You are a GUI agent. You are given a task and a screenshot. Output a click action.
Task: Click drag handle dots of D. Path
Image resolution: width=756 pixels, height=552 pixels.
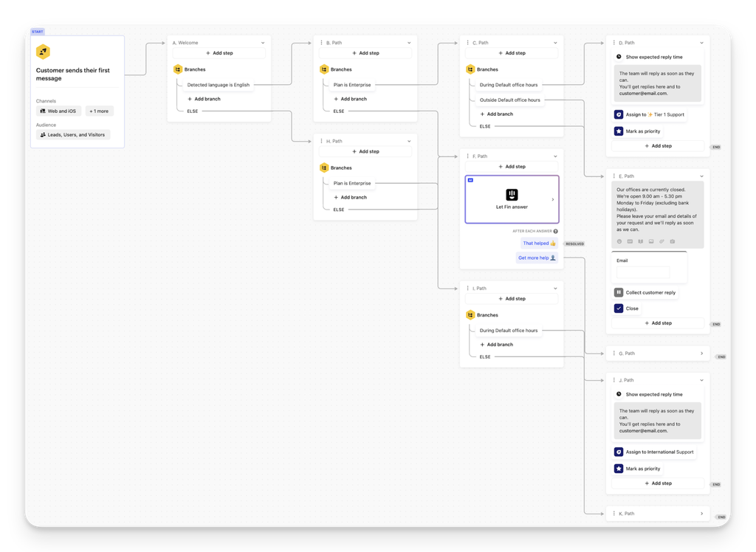tap(614, 43)
